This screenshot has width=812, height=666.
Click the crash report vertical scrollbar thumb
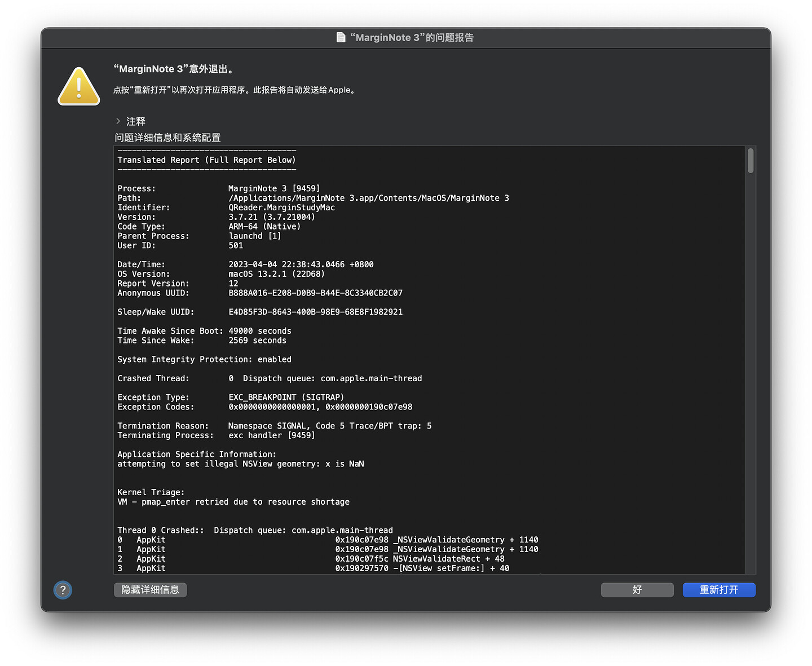[751, 161]
